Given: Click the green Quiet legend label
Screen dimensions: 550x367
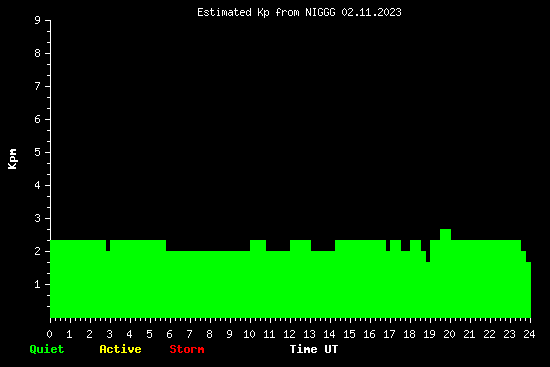Looking at the screenshot, I should (47, 349).
